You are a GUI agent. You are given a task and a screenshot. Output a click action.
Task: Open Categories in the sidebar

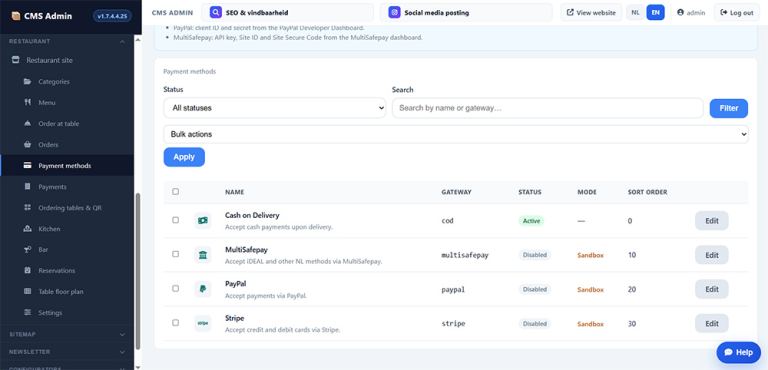[x=67, y=81]
